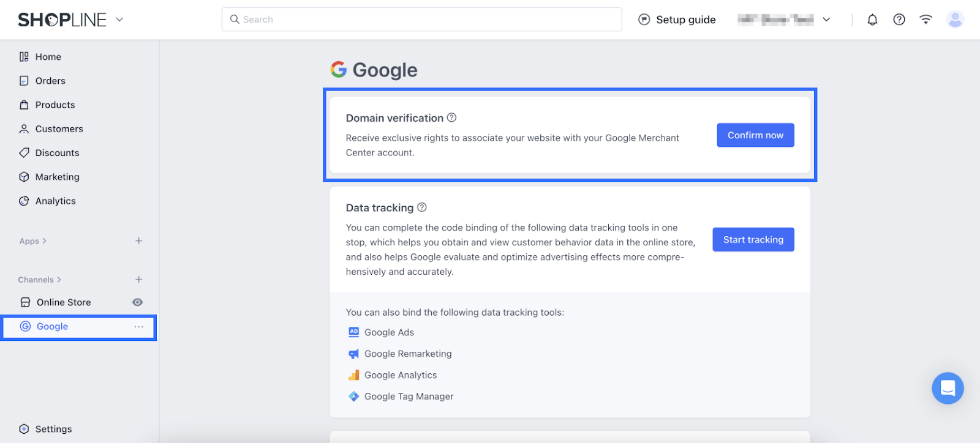Add a new app with plus
This screenshot has width=980, height=443.
[139, 241]
